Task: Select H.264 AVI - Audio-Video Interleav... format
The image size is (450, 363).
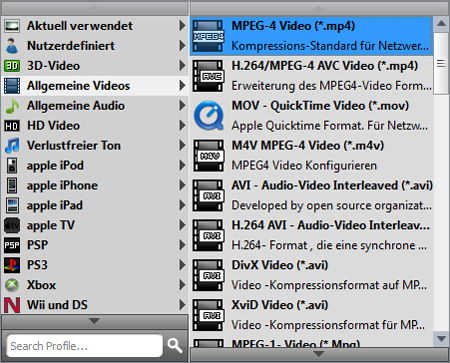Action: point(311,235)
